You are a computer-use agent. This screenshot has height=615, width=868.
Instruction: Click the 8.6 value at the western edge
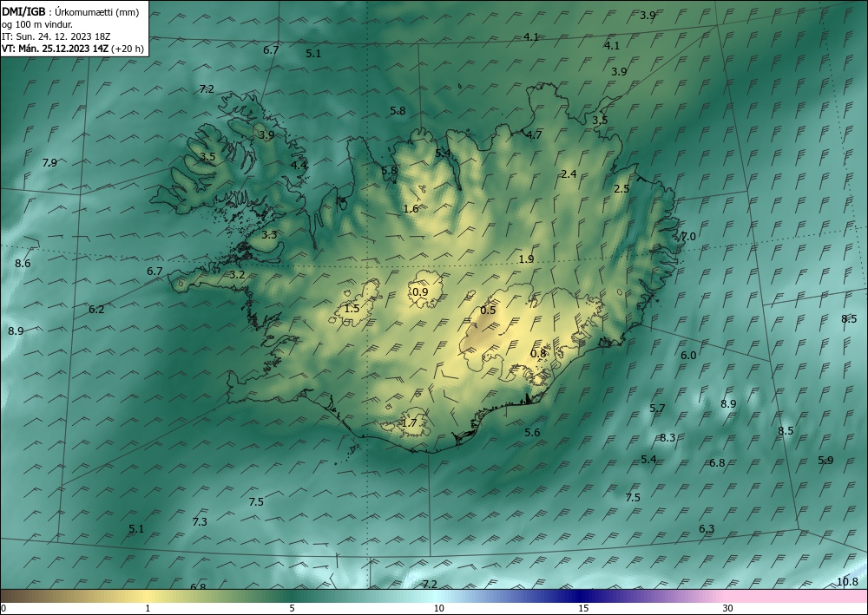click(23, 264)
